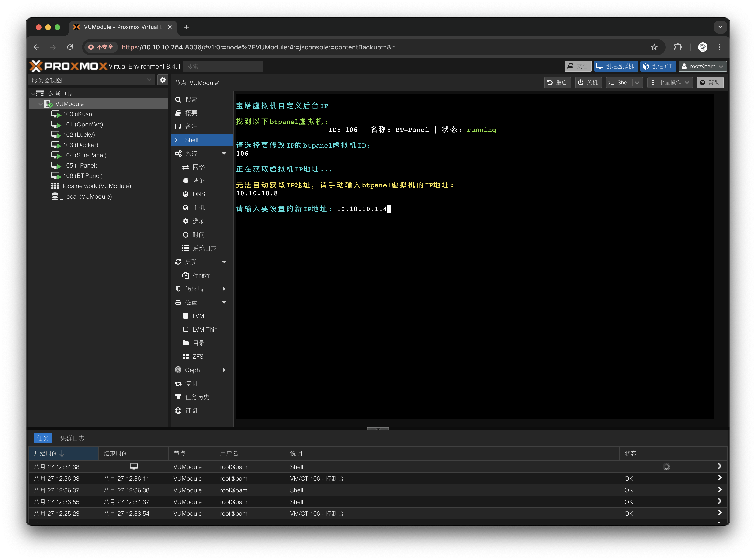Expand the Ceph submenu arrow
Image resolution: width=756 pixels, height=560 pixels.
[x=224, y=370]
